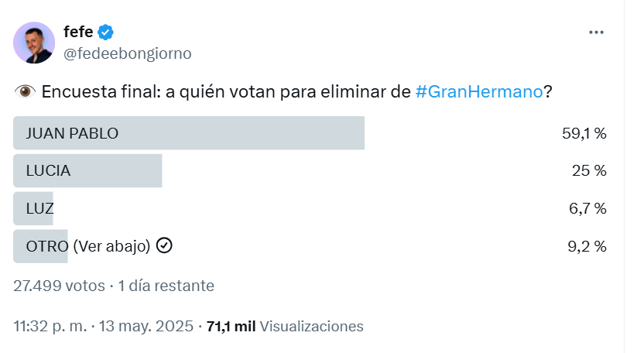Open the @fedeebongiorno handle link
Image resolution: width=644 pixels, height=353 pixels.
pyautogui.click(x=127, y=53)
